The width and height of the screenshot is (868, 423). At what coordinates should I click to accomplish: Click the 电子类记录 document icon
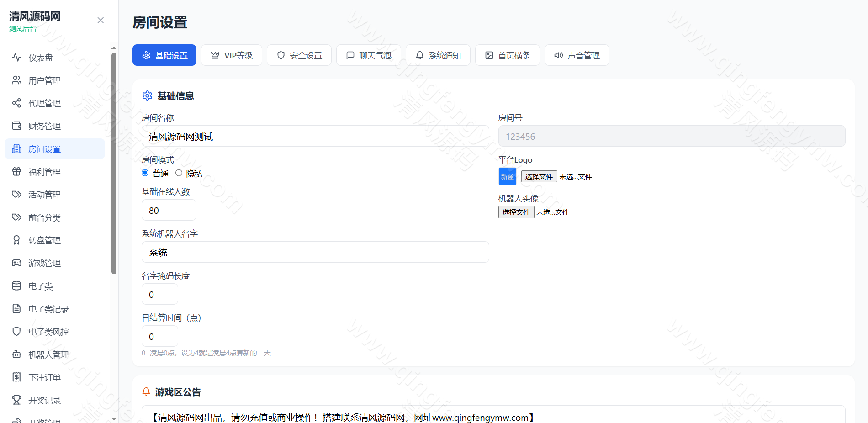click(x=16, y=309)
